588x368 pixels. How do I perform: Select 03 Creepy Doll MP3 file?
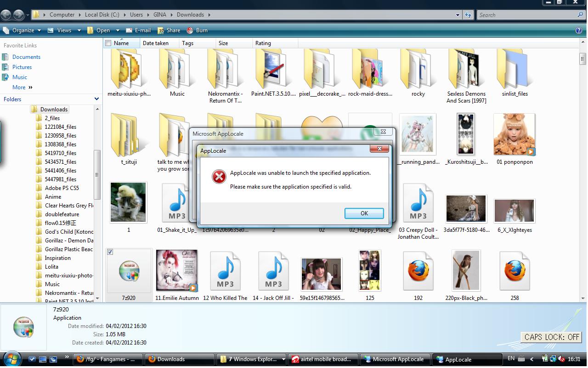pos(418,203)
